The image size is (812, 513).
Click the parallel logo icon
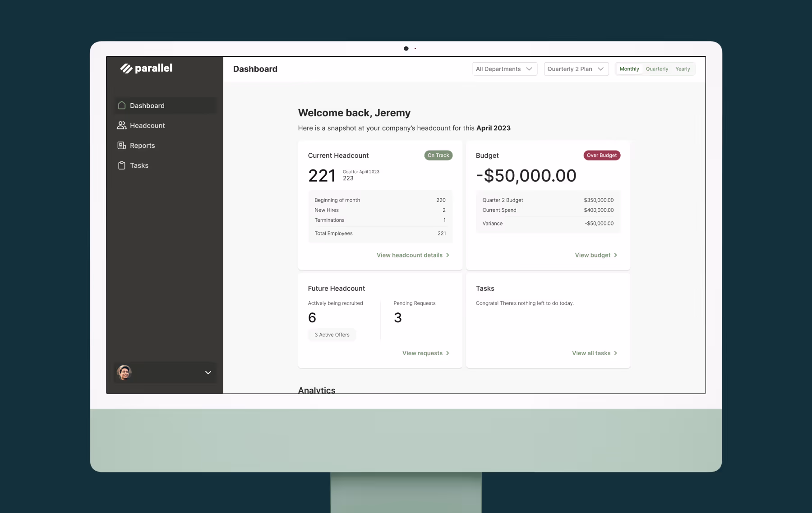click(126, 68)
